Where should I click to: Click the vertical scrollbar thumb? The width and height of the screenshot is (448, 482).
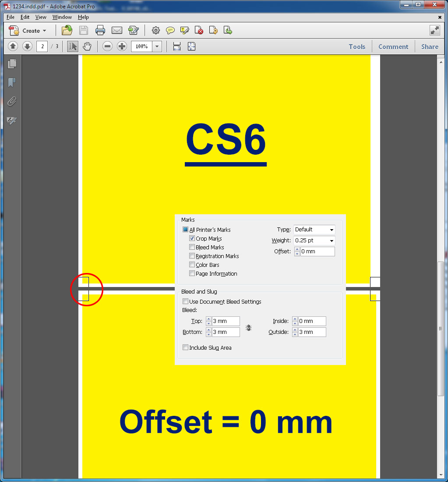[x=441, y=329]
